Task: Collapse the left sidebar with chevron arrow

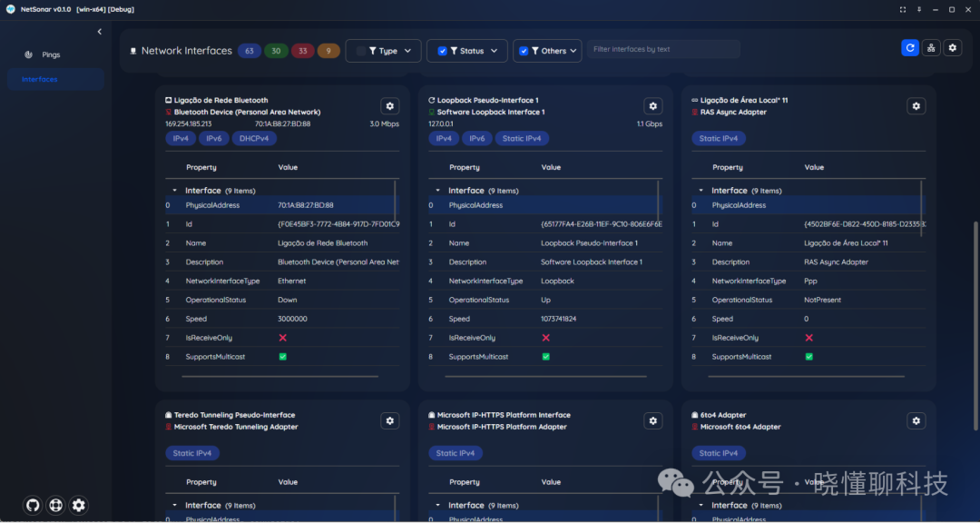Action: pyautogui.click(x=100, y=32)
